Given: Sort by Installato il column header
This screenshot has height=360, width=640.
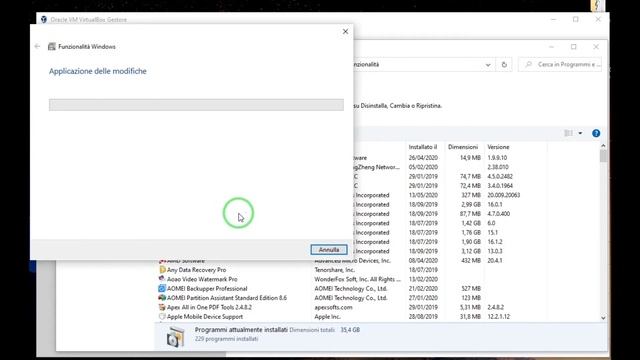Looking at the screenshot, I should [x=423, y=147].
